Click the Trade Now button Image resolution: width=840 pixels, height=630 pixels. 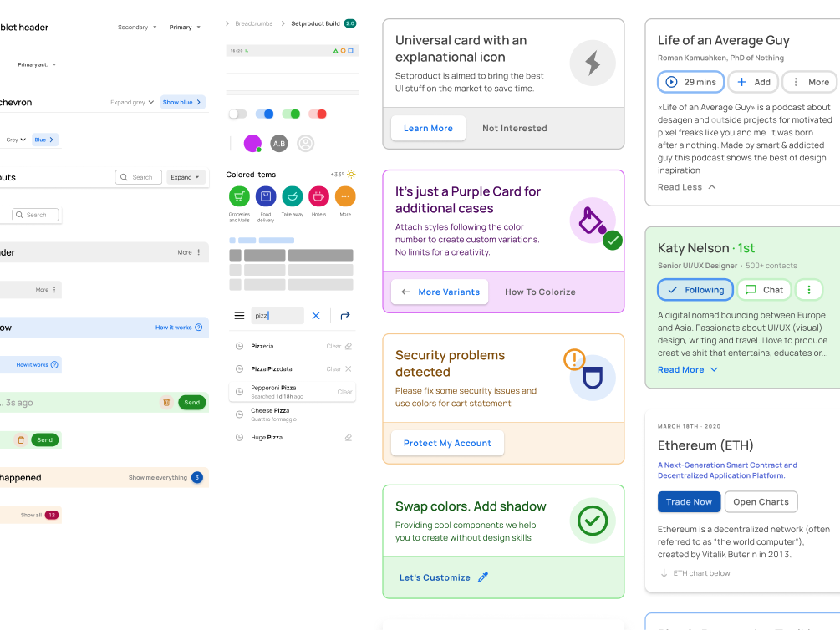tap(689, 502)
